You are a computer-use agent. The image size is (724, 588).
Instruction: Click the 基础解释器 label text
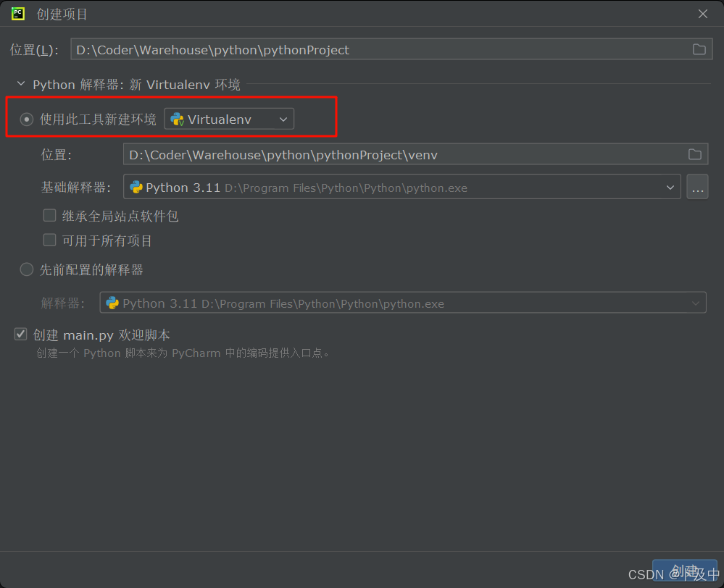coord(75,188)
